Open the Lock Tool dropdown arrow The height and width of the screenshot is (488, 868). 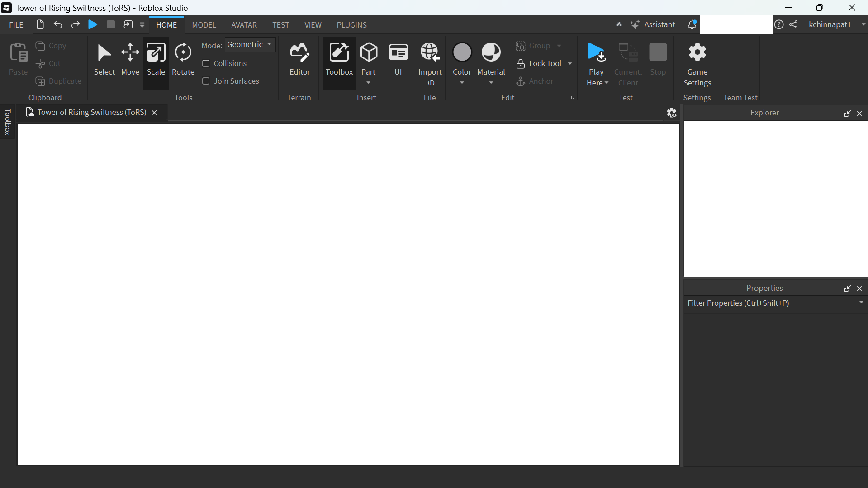click(x=570, y=63)
